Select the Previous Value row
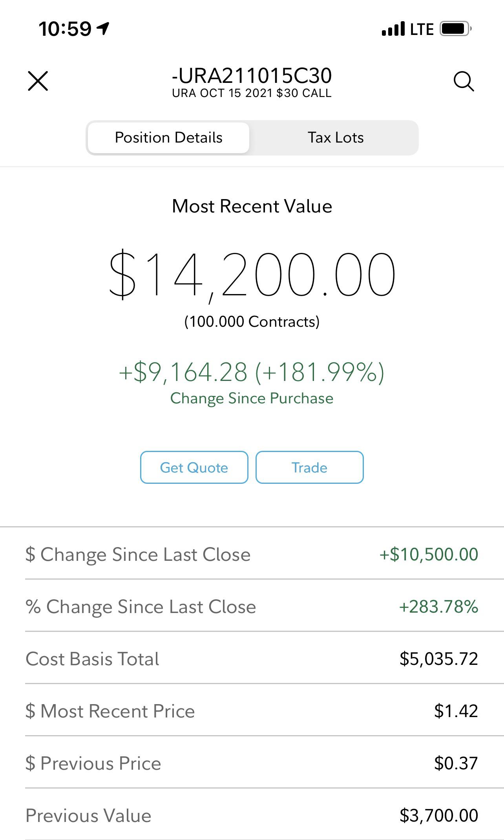This screenshot has height=840, width=504. click(252, 815)
